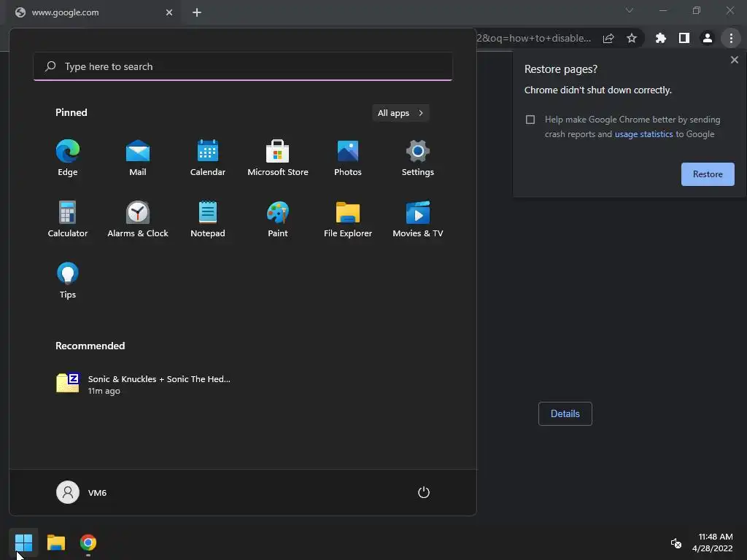Viewport: 747px width, 560px height.
Task: Open Alarms & Clock app
Action: (138, 219)
